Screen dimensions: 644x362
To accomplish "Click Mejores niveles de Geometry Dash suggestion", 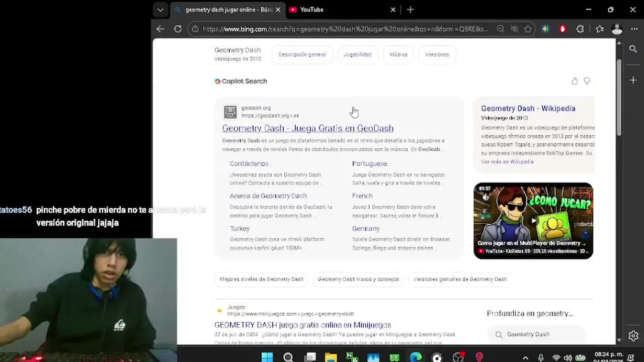I will pos(262,279).
